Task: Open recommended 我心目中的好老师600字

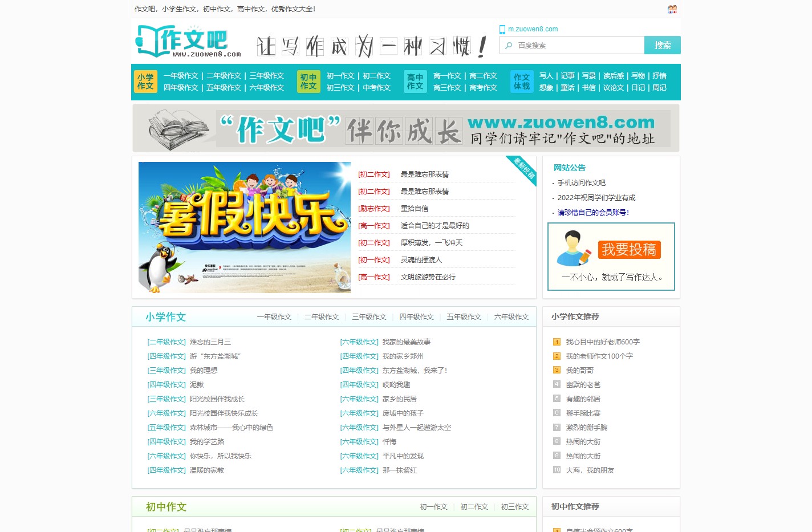Action: click(x=603, y=342)
